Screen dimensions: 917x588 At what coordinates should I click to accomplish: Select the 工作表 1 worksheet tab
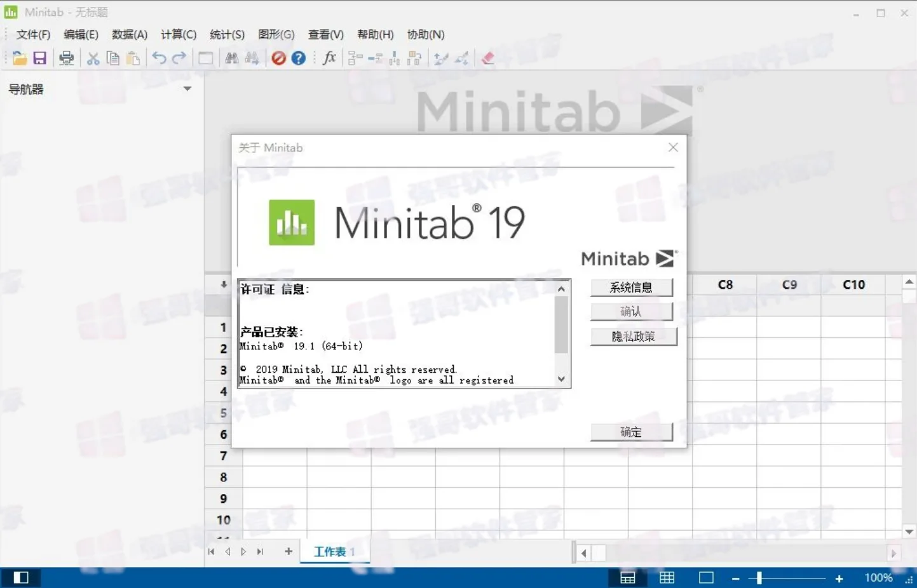click(x=334, y=552)
